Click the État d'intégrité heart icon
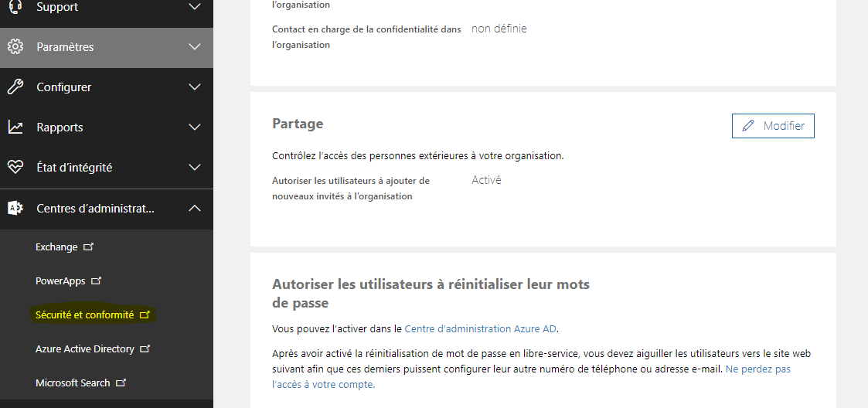868x408 pixels. click(x=15, y=167)
